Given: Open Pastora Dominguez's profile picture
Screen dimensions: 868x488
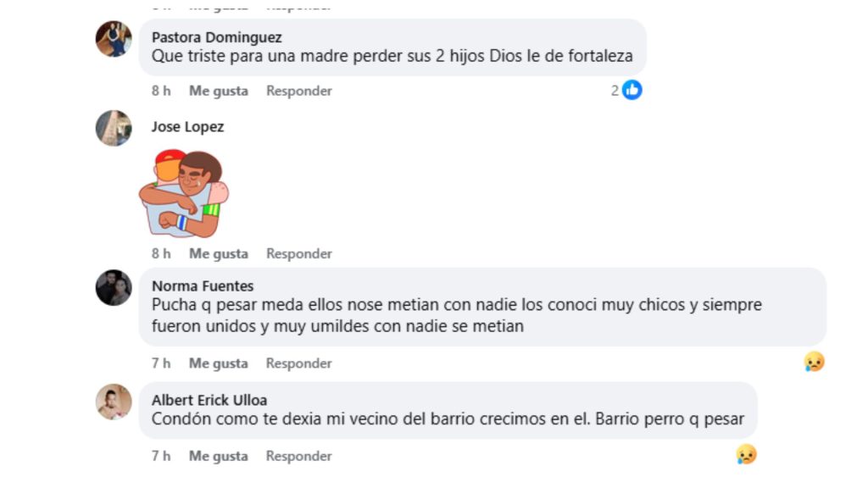Looking at the screenshot, I should pos(113,39).
